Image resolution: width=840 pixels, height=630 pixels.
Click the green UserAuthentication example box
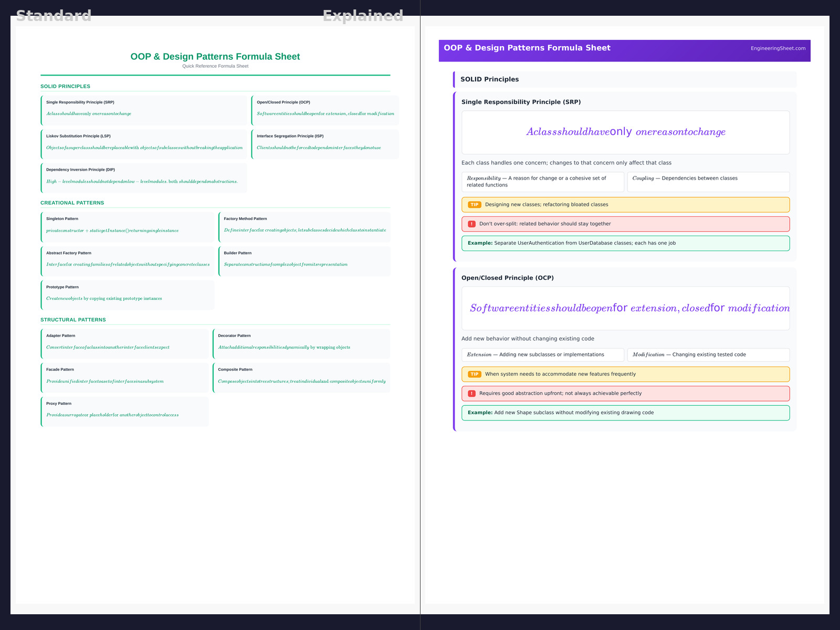[625, 244]
